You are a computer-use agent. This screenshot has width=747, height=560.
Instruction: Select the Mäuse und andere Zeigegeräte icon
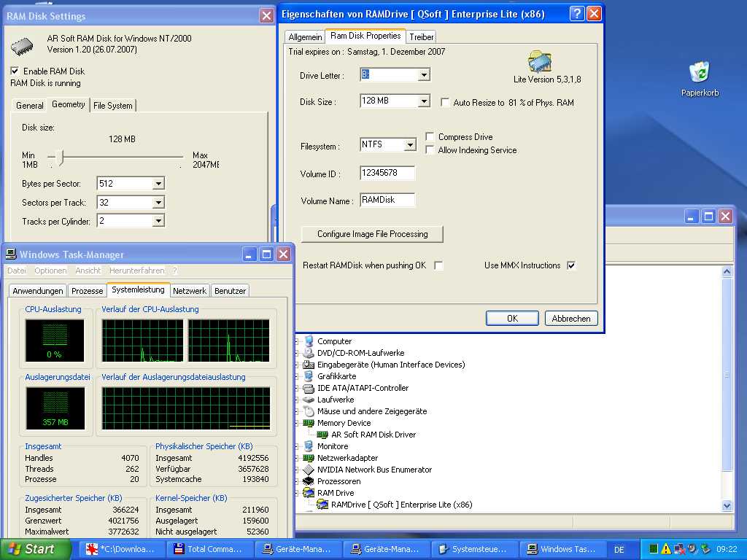[309, 411]
